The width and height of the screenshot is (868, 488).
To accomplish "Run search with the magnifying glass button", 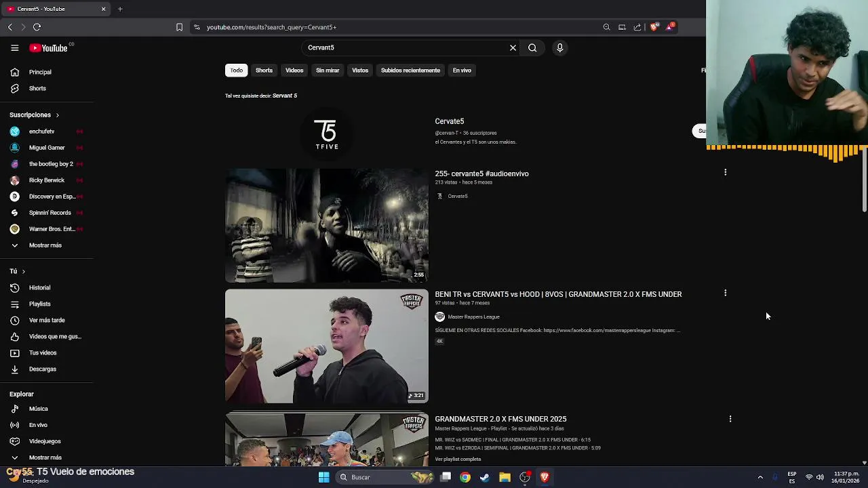I will [532, 47].
